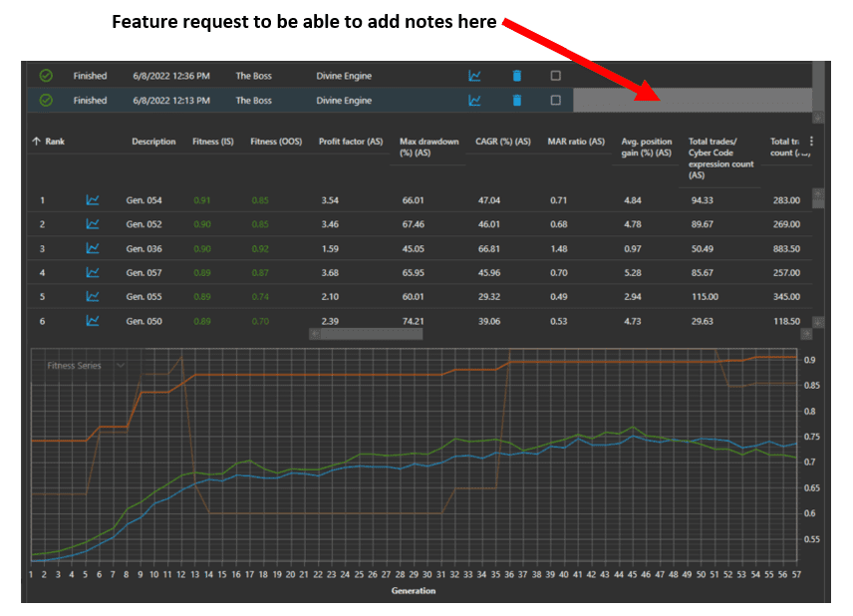Image resolution: width=853 pixels, height=616 pixels.
Task: Open chart for Gen. 050 row
Action: [93, 320]
